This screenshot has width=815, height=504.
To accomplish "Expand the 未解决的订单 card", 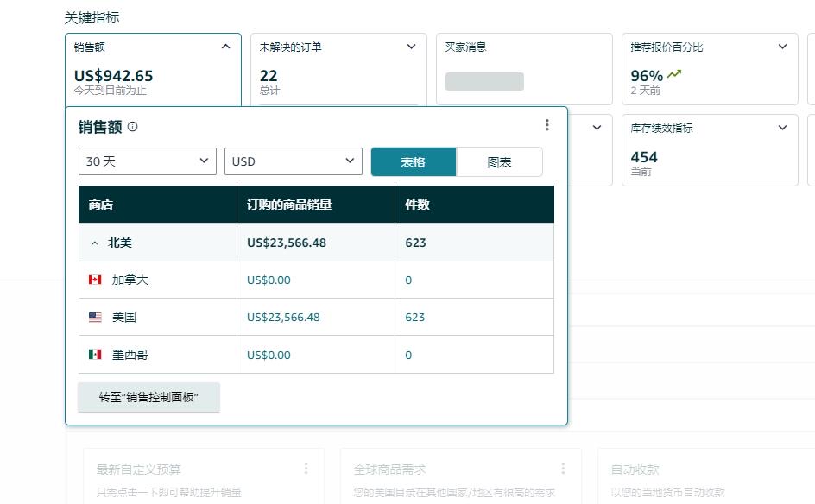I will [x=412, y=47].
